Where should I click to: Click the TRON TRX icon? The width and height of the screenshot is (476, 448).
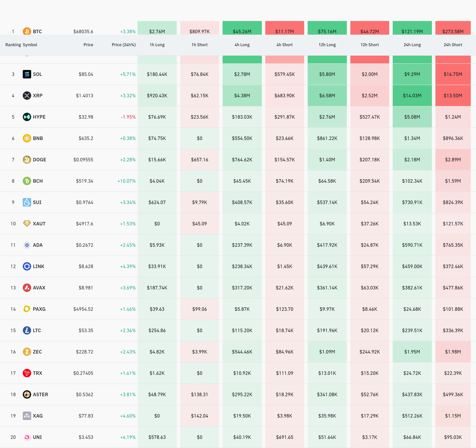point(27,373)
